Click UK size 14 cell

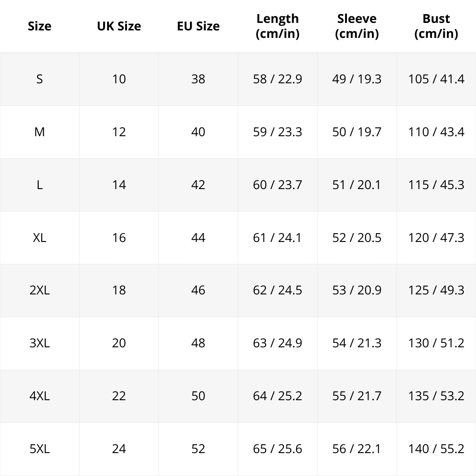pos(119,185)
